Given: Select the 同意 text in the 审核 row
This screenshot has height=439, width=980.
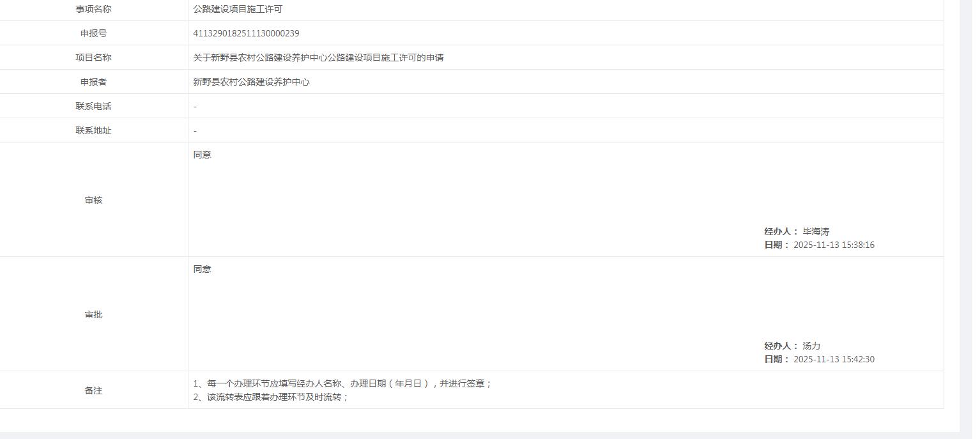Looking at the screenshot, I should point(201,154).
